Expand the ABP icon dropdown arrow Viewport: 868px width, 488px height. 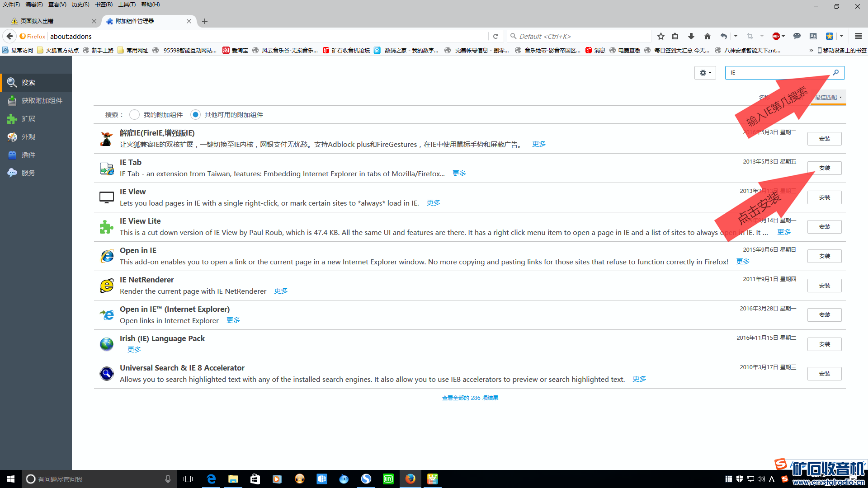pos(783,36)
